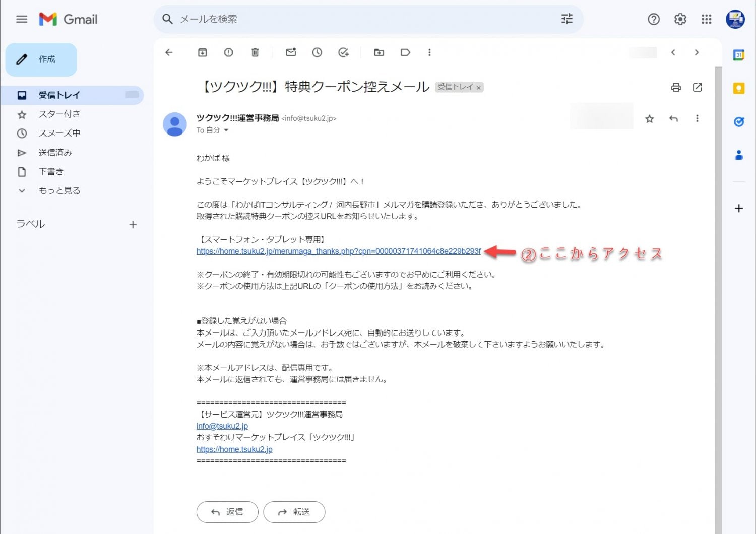Viewport: 756px width, 534px height.
Task: Star this message from ツクツク!!!運営事務局
Action: [x=650, y=119]
